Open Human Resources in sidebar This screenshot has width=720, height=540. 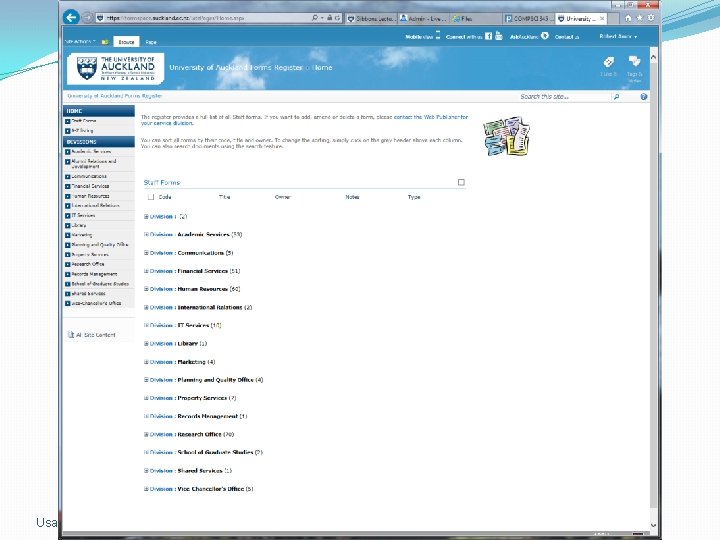[x=90, y=196]
